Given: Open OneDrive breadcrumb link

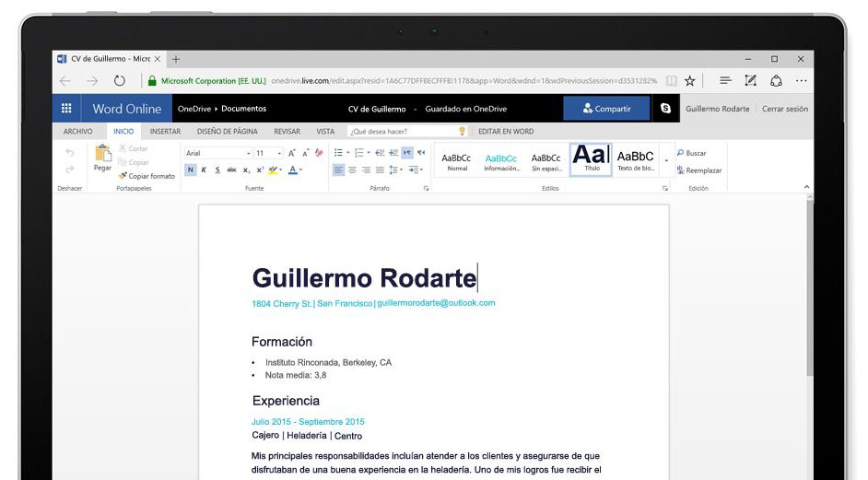Looking at the screenshot, I should [x=194, y=109].
